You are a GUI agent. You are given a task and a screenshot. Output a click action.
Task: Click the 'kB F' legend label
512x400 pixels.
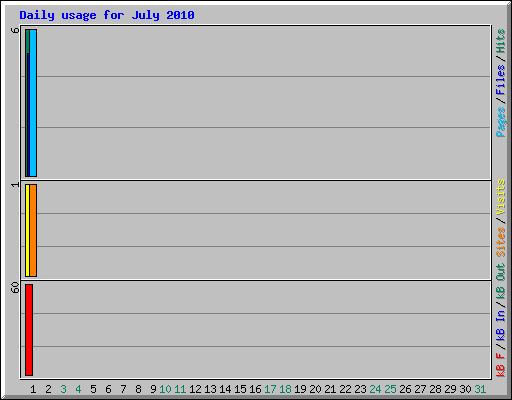[x=500, y=365]
